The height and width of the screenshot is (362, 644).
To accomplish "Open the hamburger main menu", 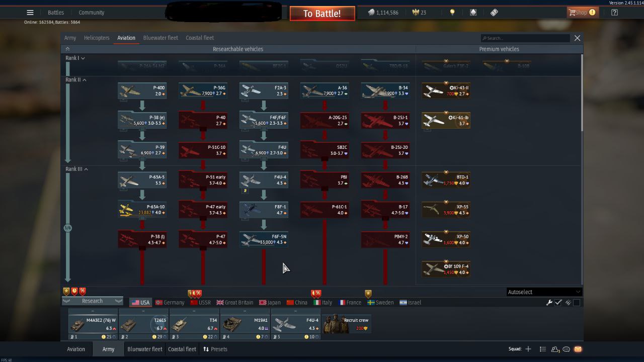I will point(30,13).
